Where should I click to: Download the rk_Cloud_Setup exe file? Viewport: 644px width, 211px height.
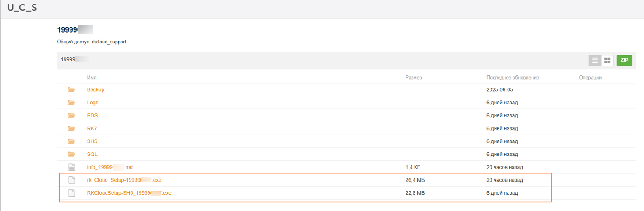(x=124, y=180)
